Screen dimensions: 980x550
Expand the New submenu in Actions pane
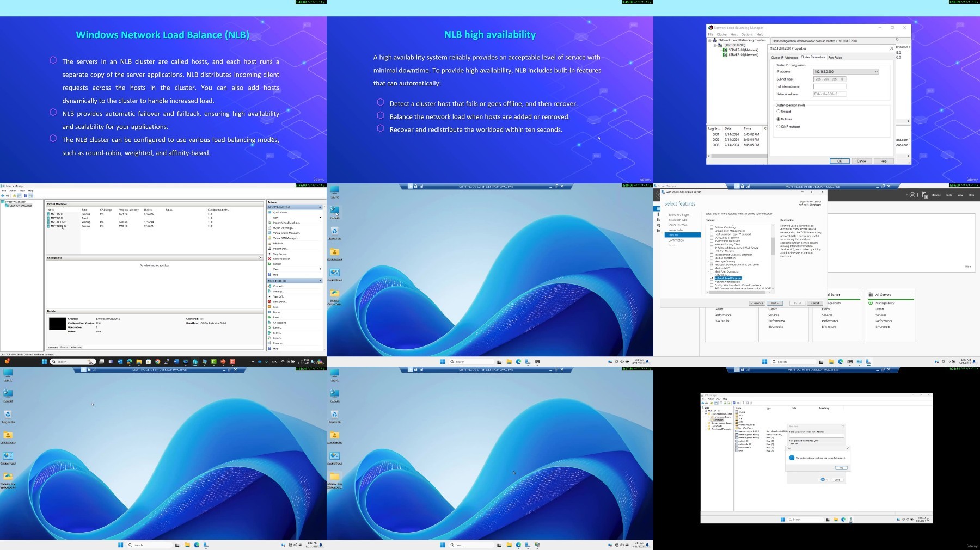[320, 217]
